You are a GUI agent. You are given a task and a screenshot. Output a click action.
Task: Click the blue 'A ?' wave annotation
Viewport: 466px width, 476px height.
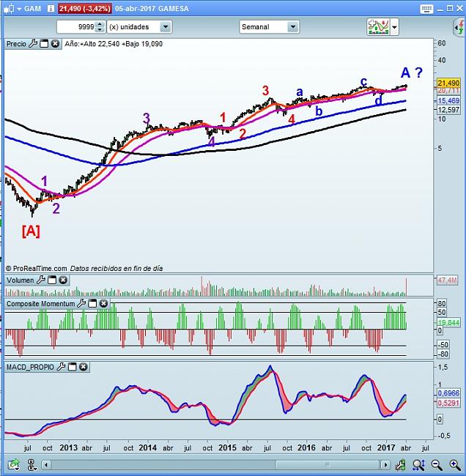[x=412, y=72]
